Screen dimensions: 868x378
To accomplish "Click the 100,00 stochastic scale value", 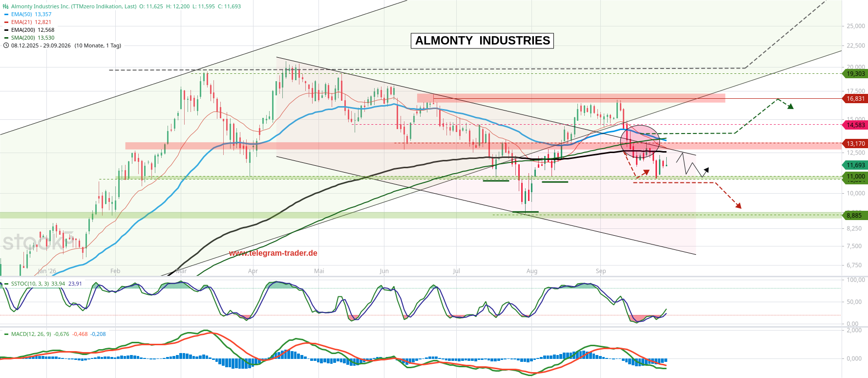I will [x=856, y=280].
